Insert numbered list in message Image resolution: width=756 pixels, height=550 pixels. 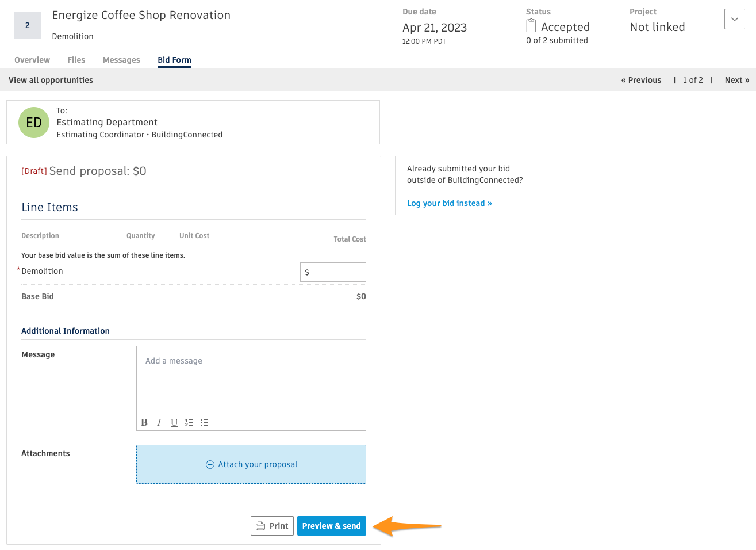(x=189, y=422)
